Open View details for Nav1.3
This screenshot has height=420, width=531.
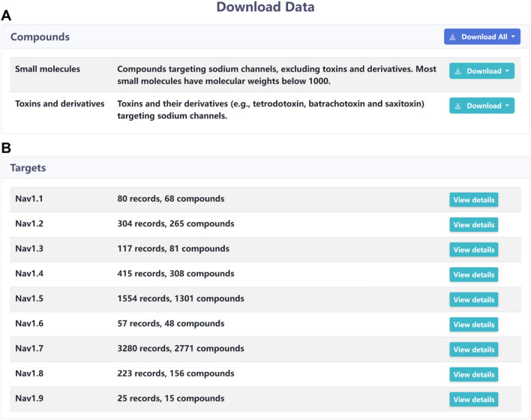(473, 249)
